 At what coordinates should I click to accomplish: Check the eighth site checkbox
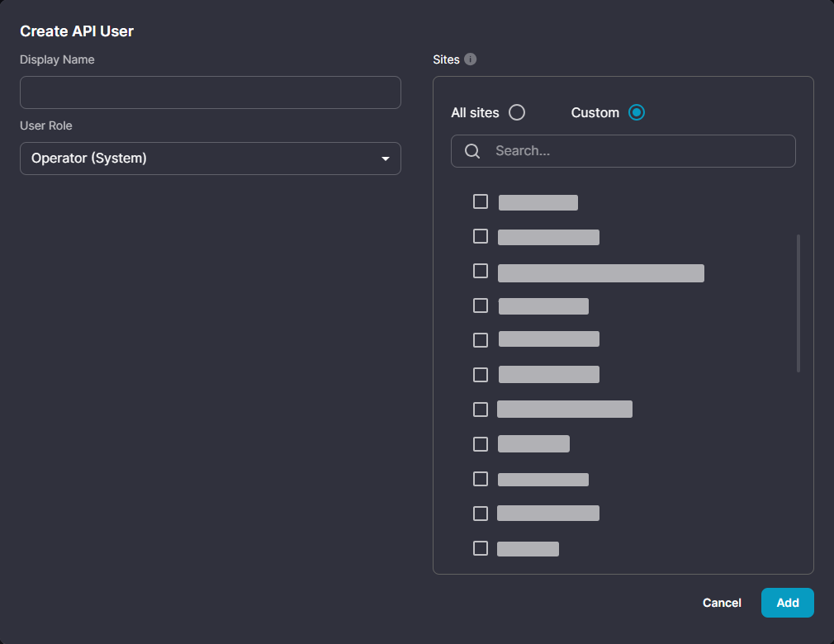point(481,444)
